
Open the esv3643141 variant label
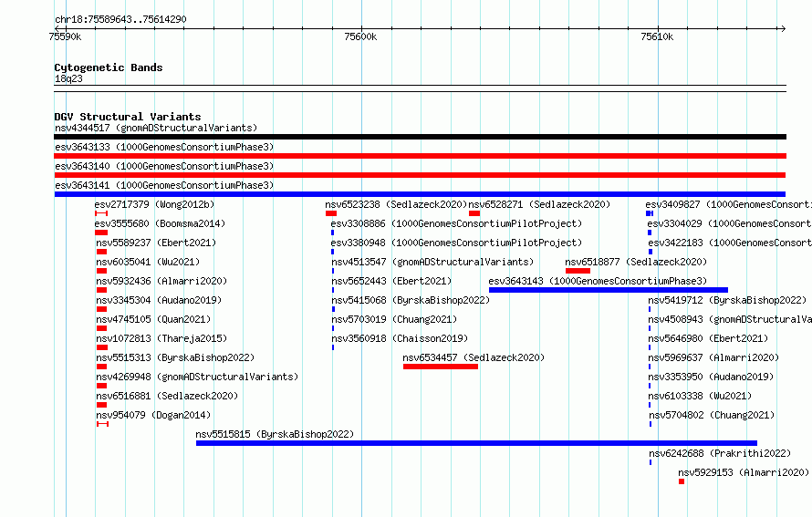click(x=164, y=185)
